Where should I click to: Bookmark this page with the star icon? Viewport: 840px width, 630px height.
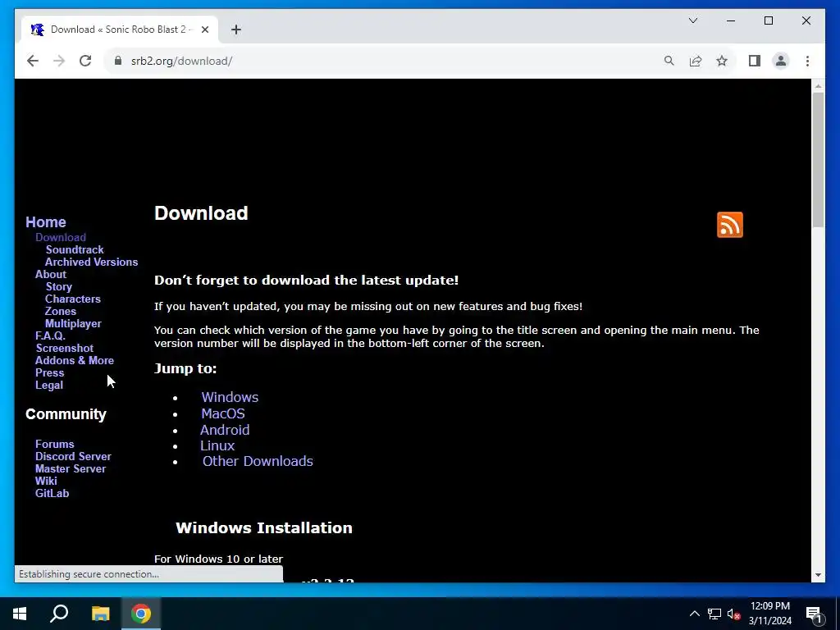tap(722, 61)
